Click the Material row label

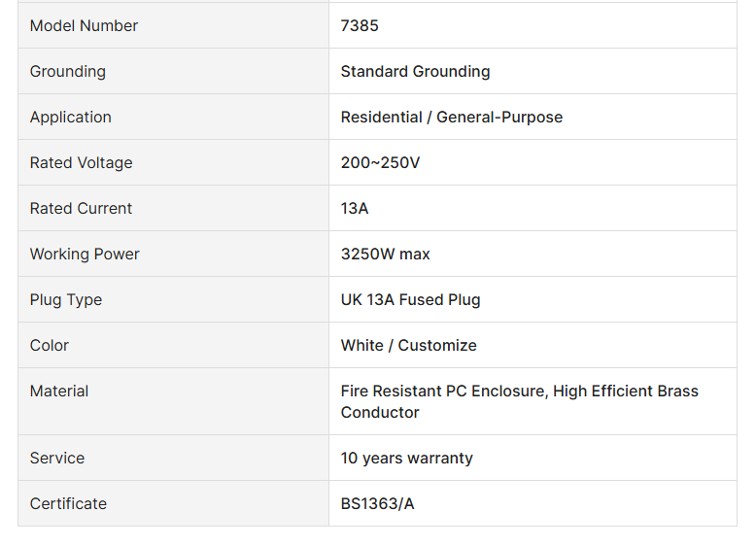(59, 392)
